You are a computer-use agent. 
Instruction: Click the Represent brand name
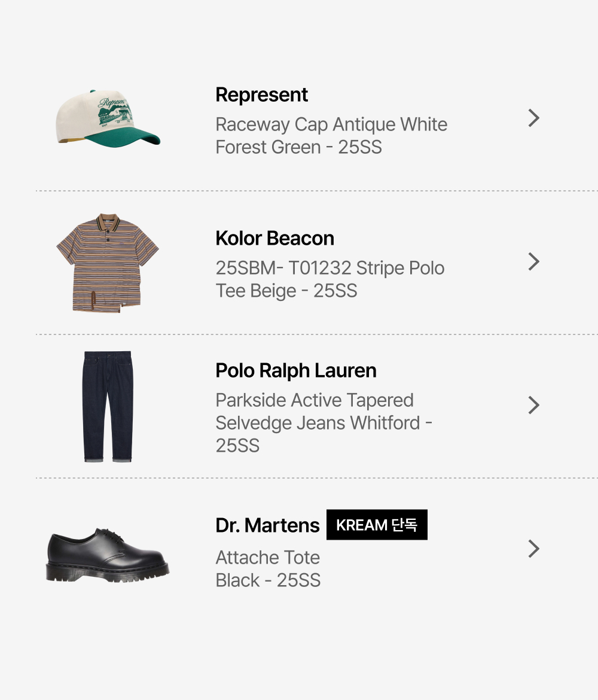(x=261, y=95)
